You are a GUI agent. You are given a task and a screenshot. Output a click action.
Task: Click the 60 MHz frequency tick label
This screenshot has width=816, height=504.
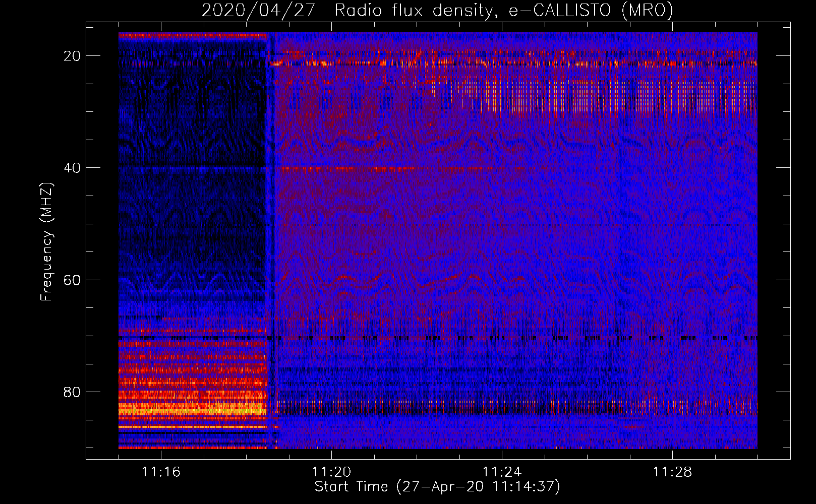coord(72,280)
